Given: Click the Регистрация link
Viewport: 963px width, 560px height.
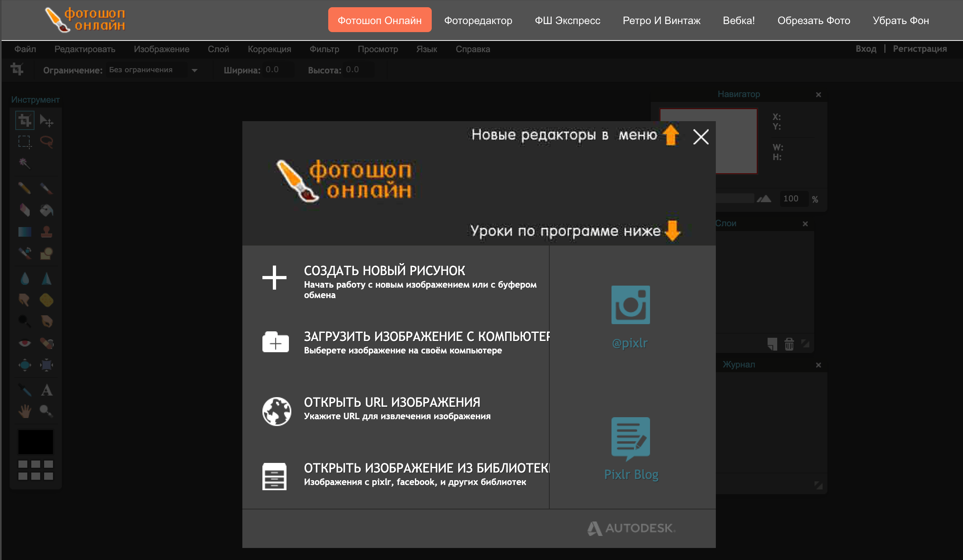Looking at the screenshot, I should pyautogui.click(x=920, y=49).
